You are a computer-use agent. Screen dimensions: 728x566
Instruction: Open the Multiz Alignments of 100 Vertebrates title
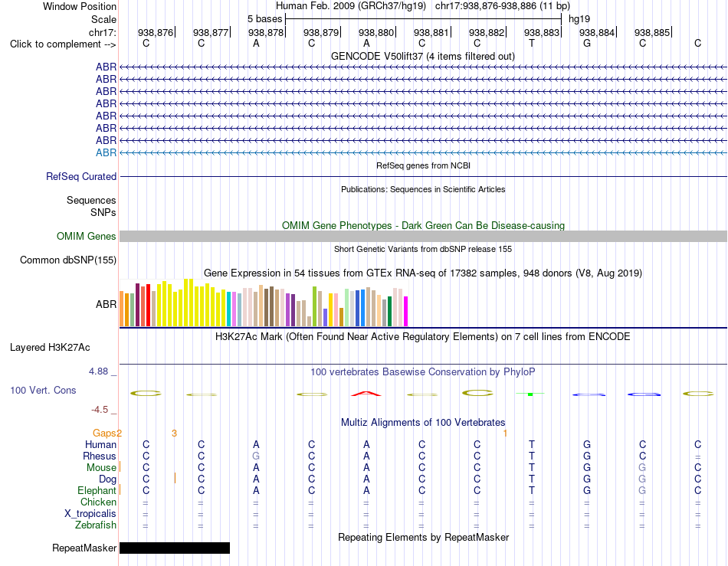coord(423,423)
